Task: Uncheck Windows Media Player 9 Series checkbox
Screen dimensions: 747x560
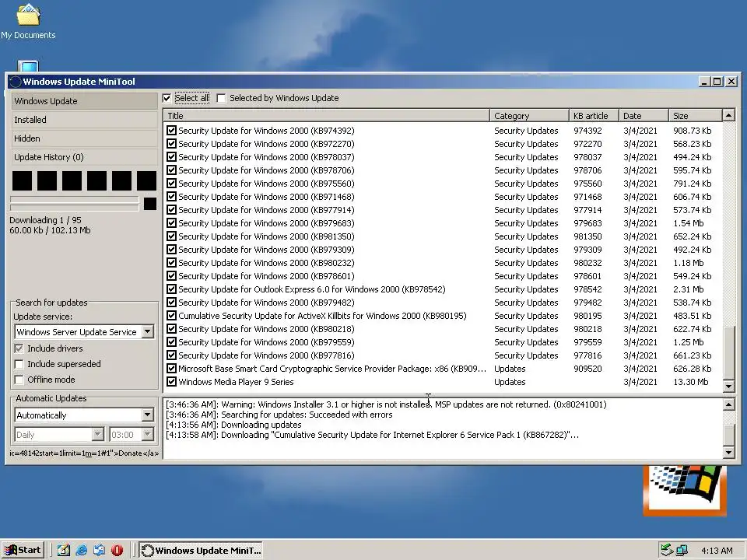Action: [x=171, y=381]
